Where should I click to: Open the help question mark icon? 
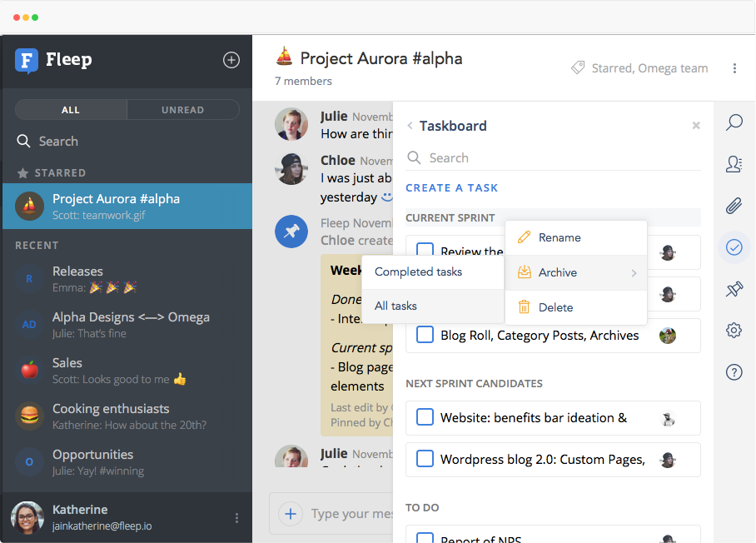(x=734, y=372)
